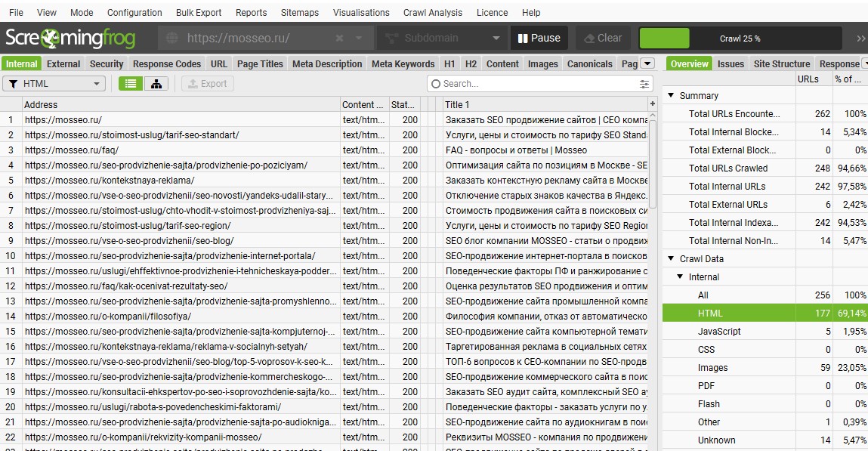Expand hidden toolbar items double-chevron
This screenshot has height=451, width=868.
(860, 39)
